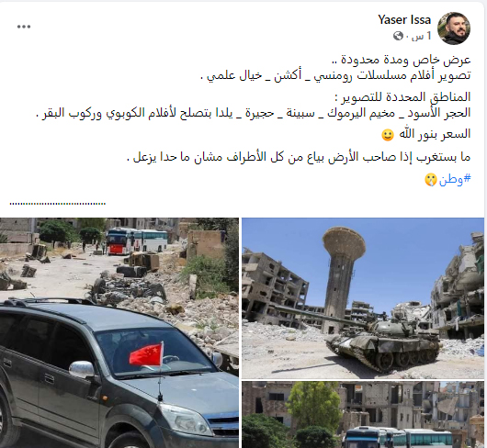Click the 1 س post timestamp

tap(422, 37)
